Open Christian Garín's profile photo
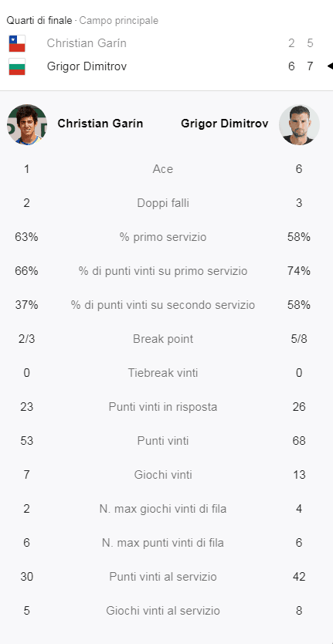The width and height of the screenshot is (333, 644). click(x=27, y=124)
